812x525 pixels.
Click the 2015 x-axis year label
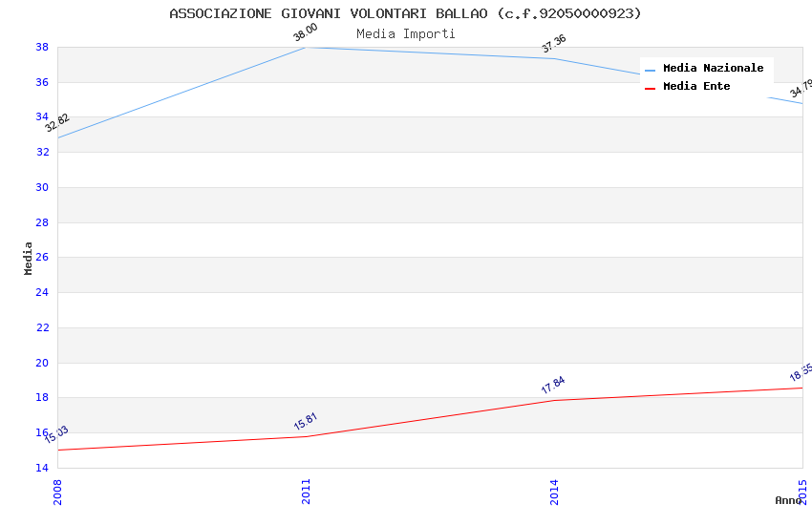click(x=802, y=492)
